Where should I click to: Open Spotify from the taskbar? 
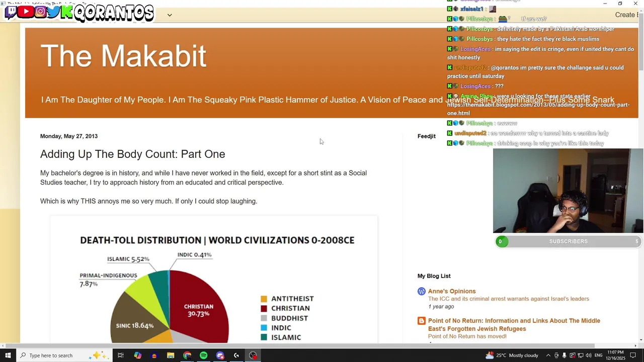203,355
